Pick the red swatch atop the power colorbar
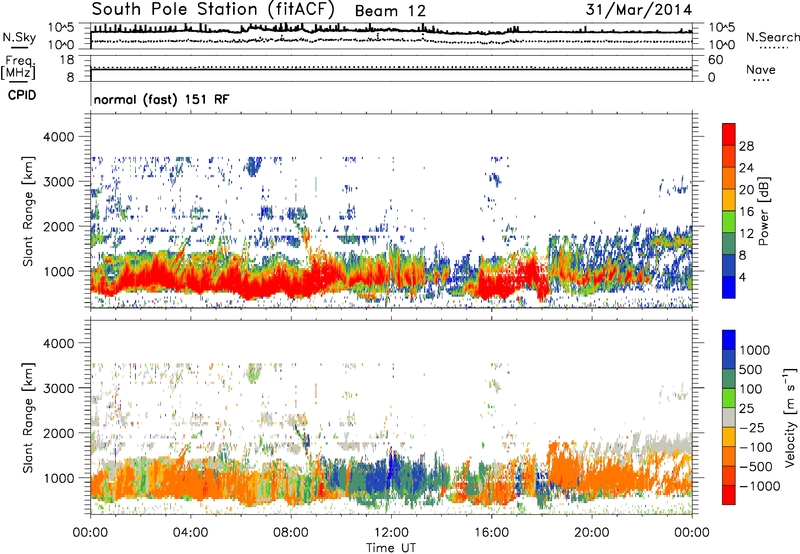The height and width of the screenshot is (554, 800). pyautogui.click(x=729, y=134)
